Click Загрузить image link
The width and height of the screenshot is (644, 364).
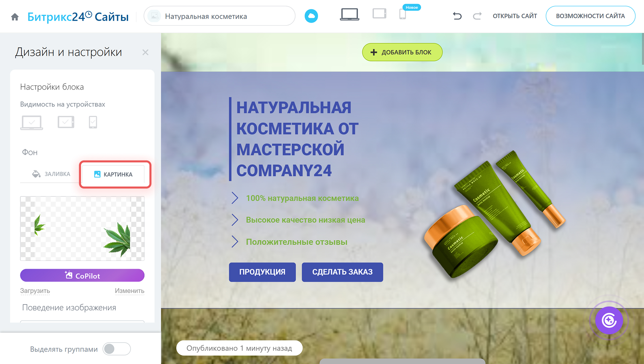click(x=35, y=291)
